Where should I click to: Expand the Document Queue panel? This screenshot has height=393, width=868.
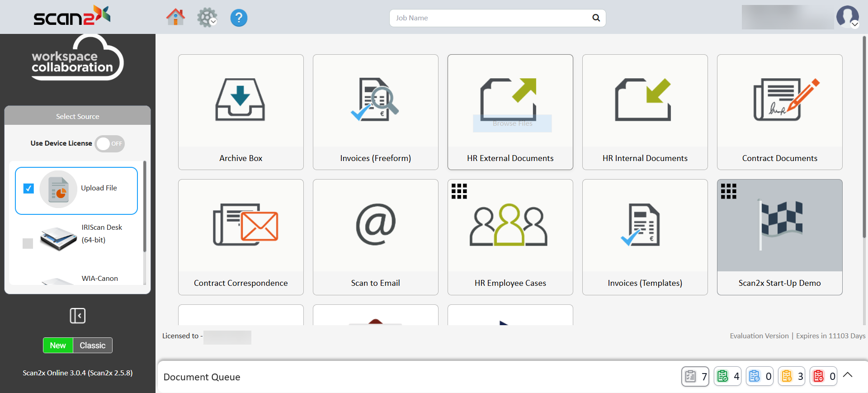click(848, 375)
